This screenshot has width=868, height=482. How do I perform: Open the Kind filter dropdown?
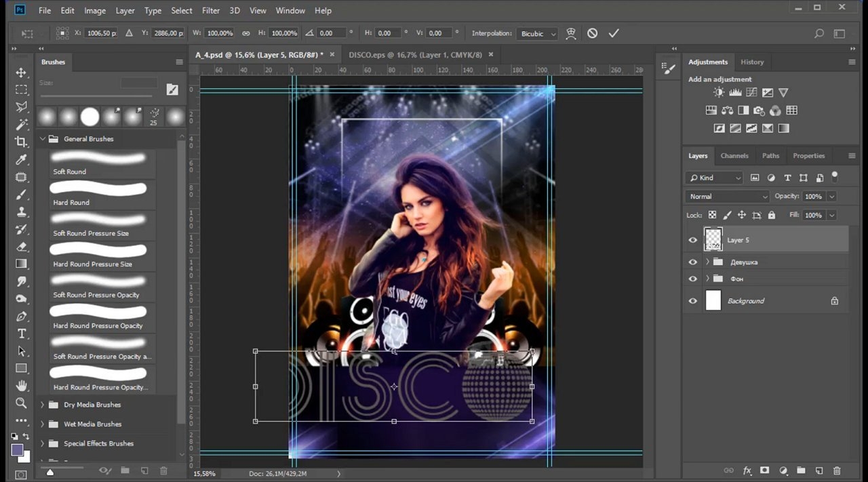point(715,178)
